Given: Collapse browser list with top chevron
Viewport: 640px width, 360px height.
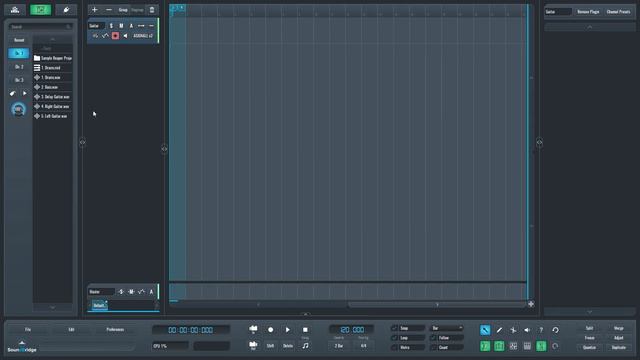Looking at the screenshot, I should [x=53, y=40].
